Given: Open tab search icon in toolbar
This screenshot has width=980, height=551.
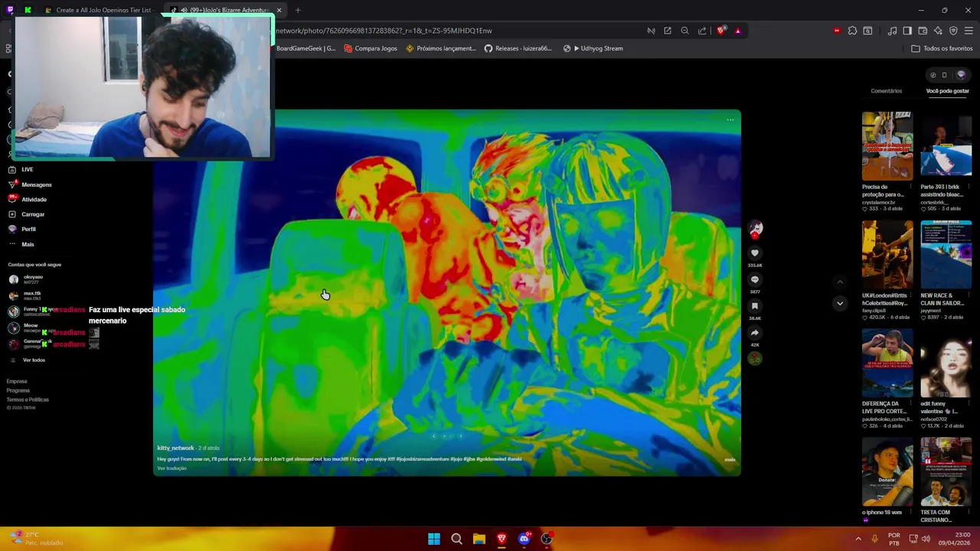Looking at the screenshot, I should click(867, 31).
